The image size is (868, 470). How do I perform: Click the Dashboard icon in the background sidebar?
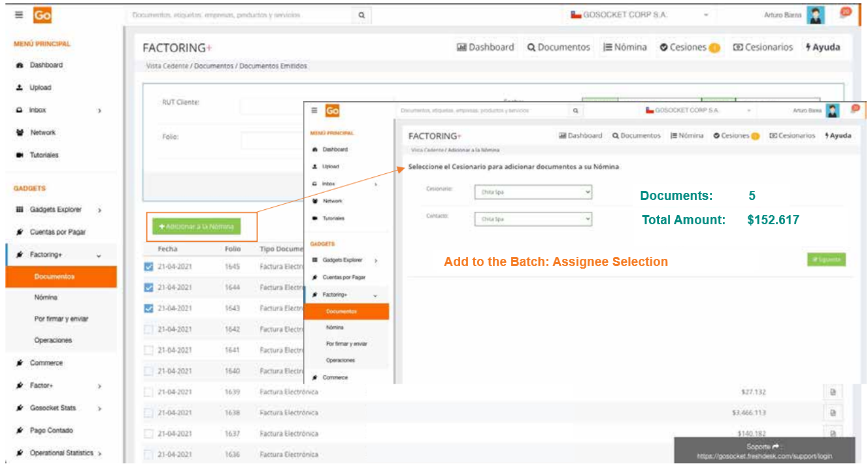[20, 65]
